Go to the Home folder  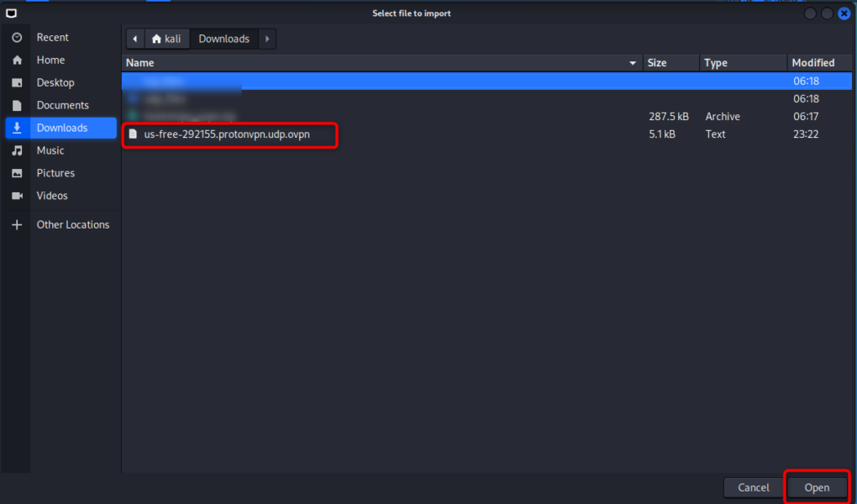coord(49,60)
